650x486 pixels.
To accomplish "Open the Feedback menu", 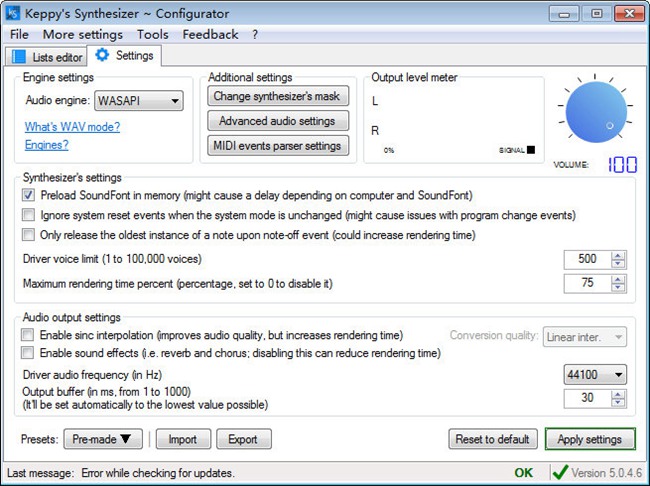I will (210, 34).
